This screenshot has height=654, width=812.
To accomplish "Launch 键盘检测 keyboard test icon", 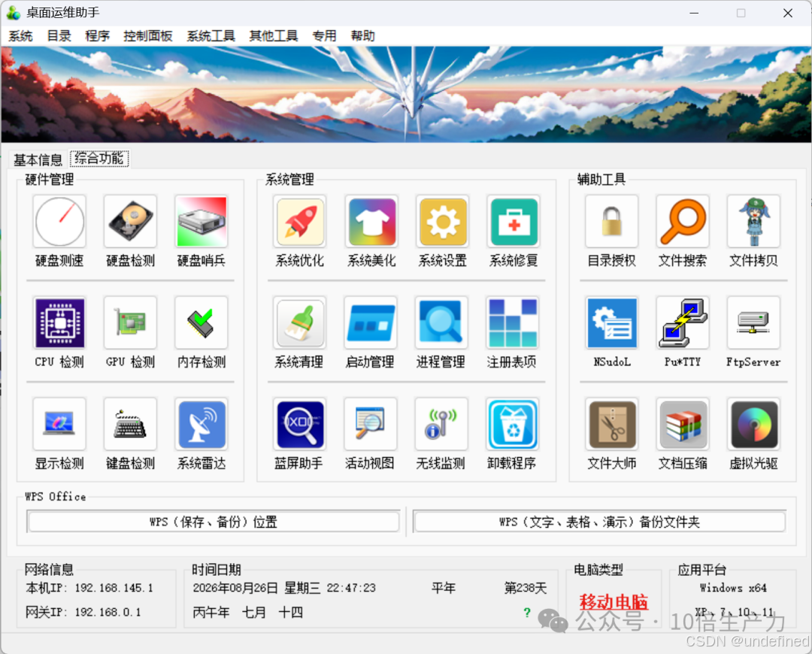I will (x=131, y=425).
